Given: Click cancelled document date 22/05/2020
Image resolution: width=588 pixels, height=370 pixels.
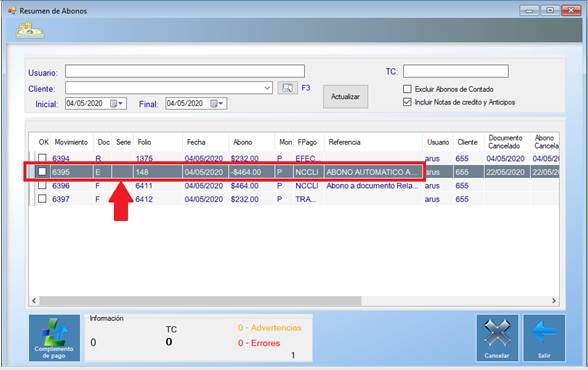Looking at the screenshot, I should 505,172.
